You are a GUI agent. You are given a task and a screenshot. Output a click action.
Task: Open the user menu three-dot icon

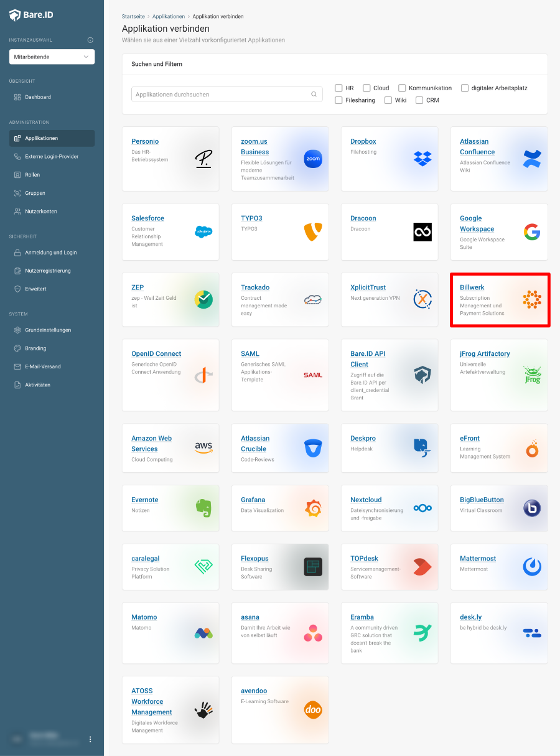[x=90, y=739]
